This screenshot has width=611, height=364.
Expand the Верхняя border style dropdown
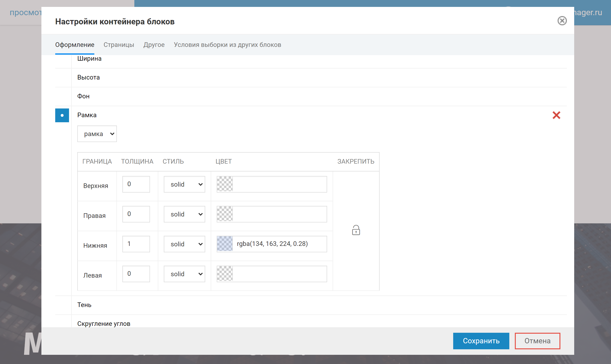[x=184, y=185]
